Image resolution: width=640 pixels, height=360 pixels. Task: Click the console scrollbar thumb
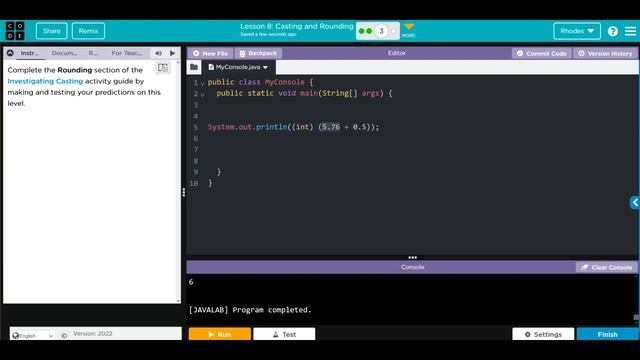click(636, 318)
